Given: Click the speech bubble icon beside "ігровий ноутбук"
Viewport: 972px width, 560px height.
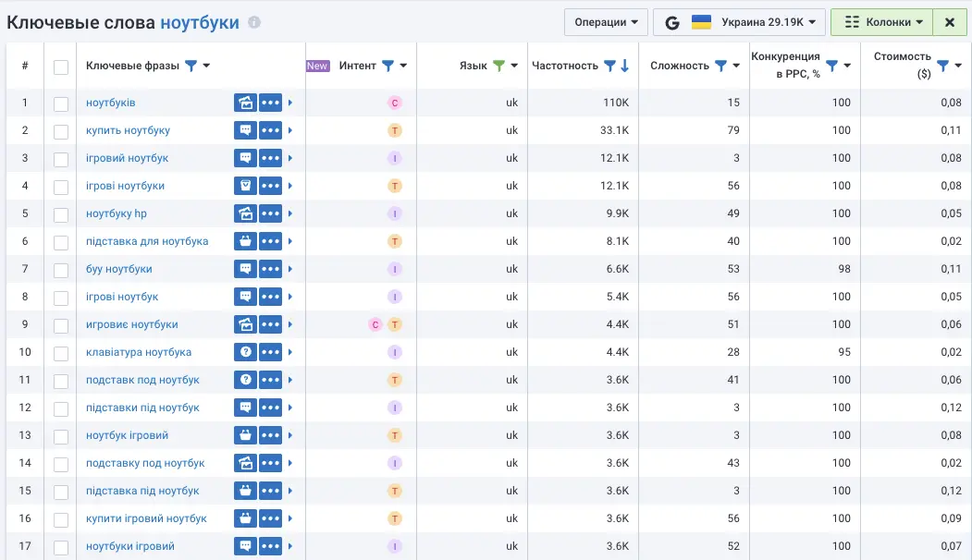Looking at the screenshot, I should point(244,158).
